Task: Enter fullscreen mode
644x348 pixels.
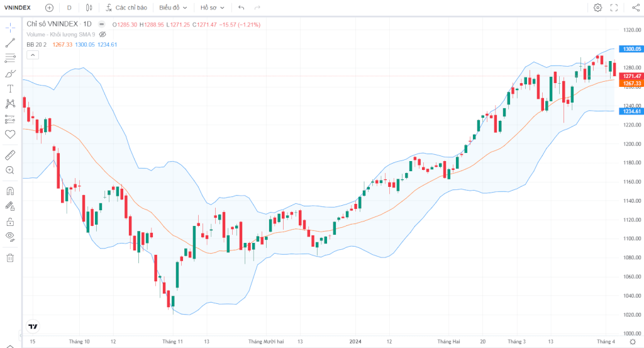Action: 614,8
